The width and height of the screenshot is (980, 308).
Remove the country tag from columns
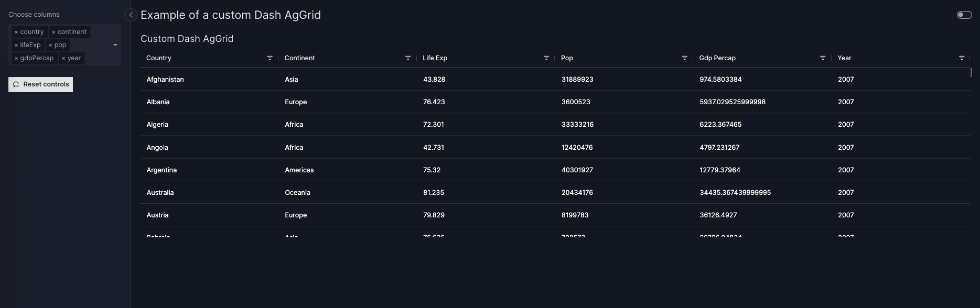[x=16, y=32]
